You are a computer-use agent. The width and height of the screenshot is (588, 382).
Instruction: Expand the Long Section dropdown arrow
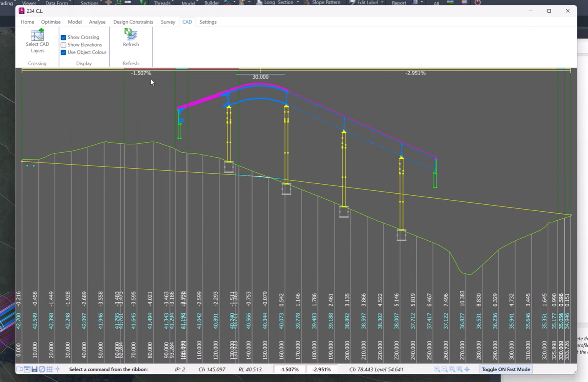point(298,2)
